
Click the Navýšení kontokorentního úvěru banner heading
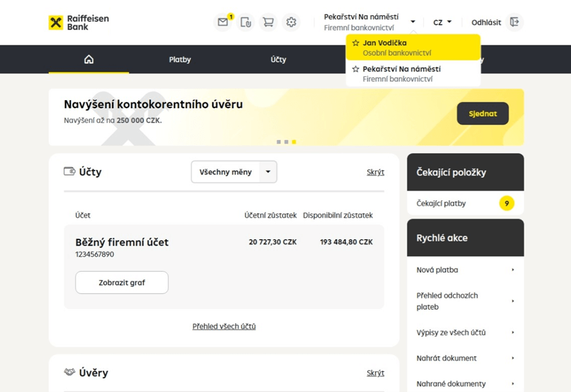154,104
